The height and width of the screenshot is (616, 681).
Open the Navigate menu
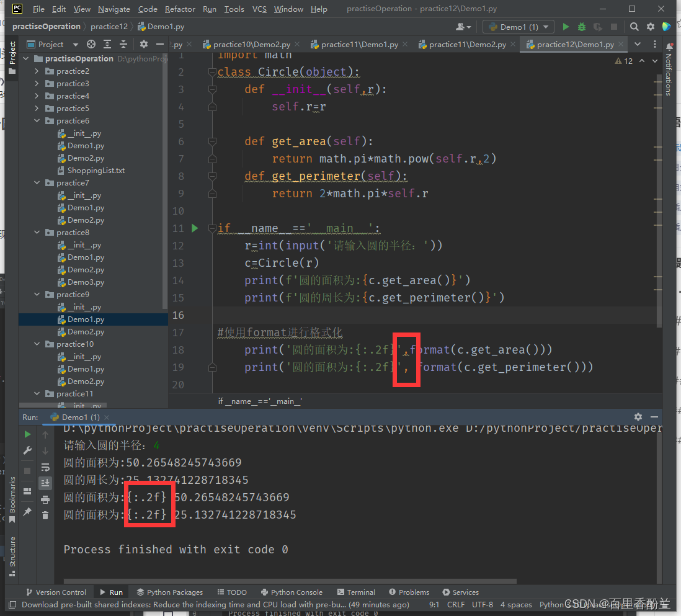click(113, 9)
